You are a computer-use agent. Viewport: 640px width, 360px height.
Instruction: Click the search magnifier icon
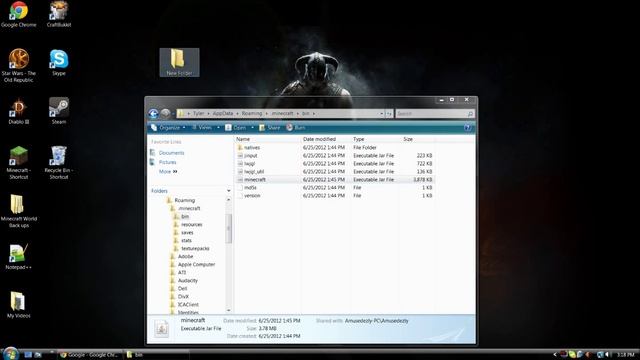point(470,113)
